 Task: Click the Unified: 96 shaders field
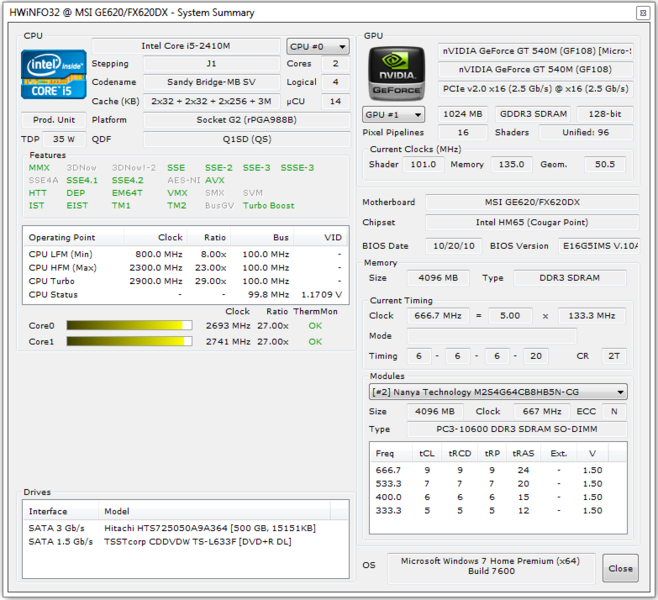[586, 133]
